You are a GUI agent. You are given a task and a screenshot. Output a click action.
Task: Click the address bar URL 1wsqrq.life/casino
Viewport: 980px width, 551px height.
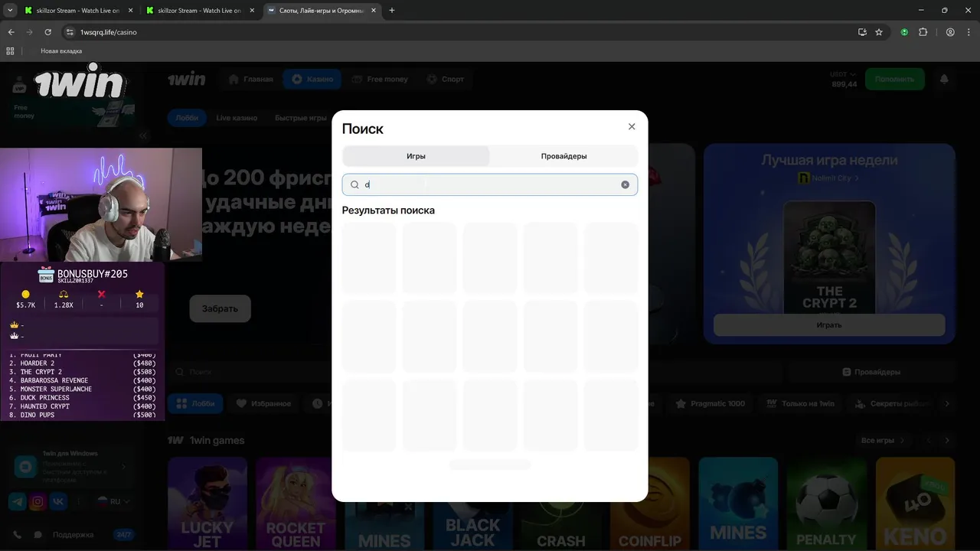coord(109,32)
